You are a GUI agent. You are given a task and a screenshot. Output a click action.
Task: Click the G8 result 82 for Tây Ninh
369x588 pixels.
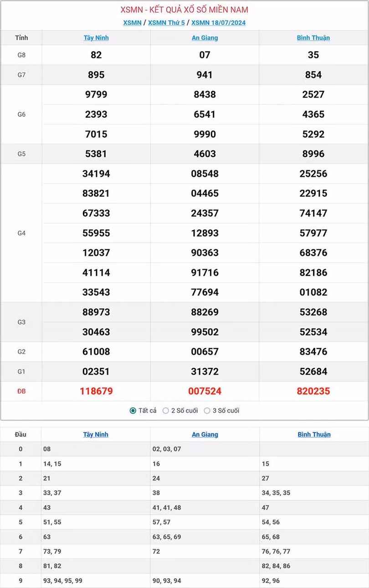pos(96,55)
